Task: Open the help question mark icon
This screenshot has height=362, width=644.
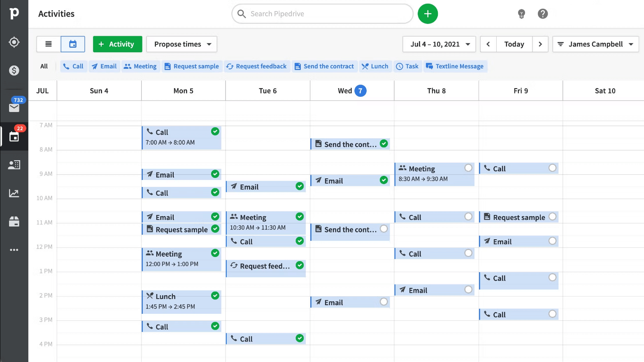Action: [x=543, y=14]
